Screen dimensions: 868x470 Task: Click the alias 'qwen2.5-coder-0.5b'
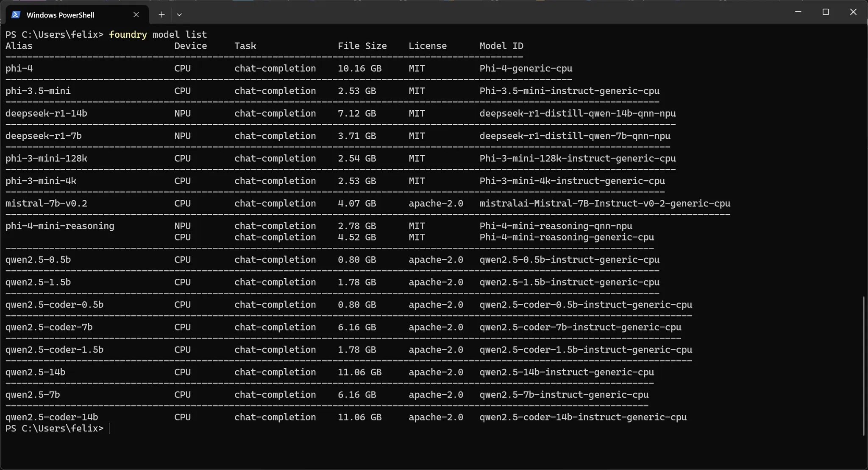(x=55, y=305)
